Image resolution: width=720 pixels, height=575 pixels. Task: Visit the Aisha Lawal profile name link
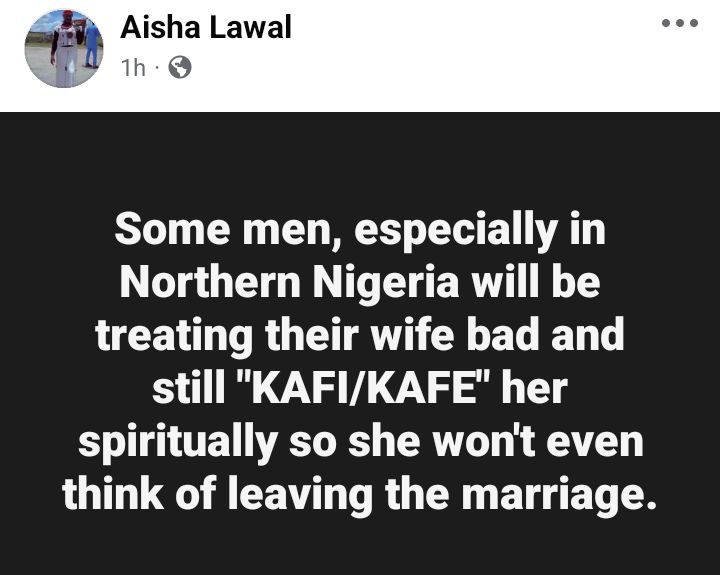pyautogui.click(x=205, y=28)
